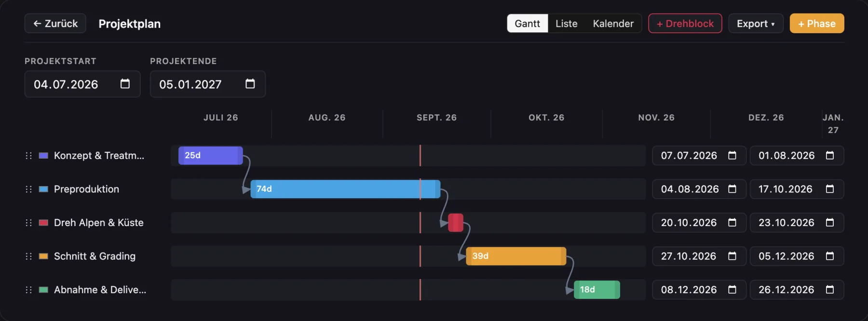The width and height of the screenshot is (868, 321).
Task: Switch to the Liste view tab
Action: (x=567, y=23)
